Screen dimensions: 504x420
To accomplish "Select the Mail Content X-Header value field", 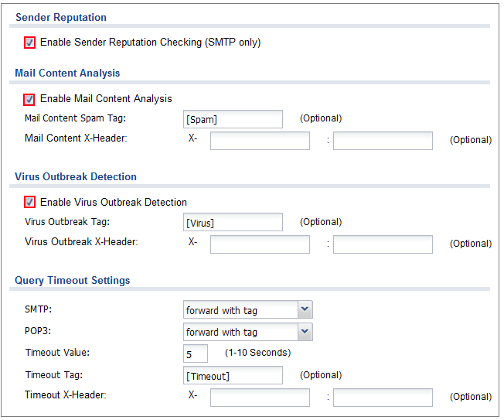I will click(x=383, y=140).
